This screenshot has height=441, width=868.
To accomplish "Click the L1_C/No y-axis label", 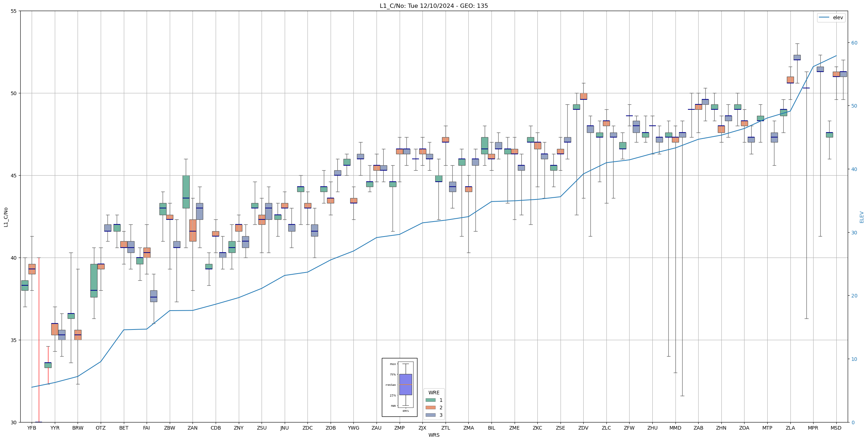I will click(6, 217).
